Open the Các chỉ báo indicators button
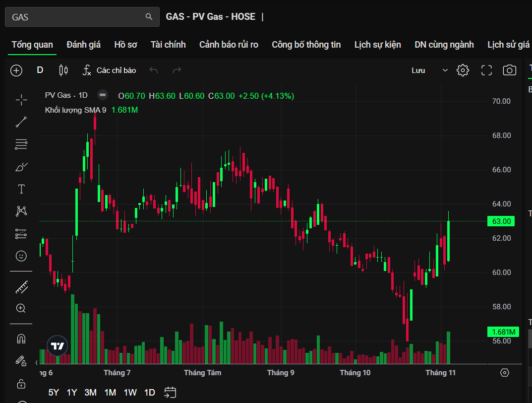 (109, 70)
